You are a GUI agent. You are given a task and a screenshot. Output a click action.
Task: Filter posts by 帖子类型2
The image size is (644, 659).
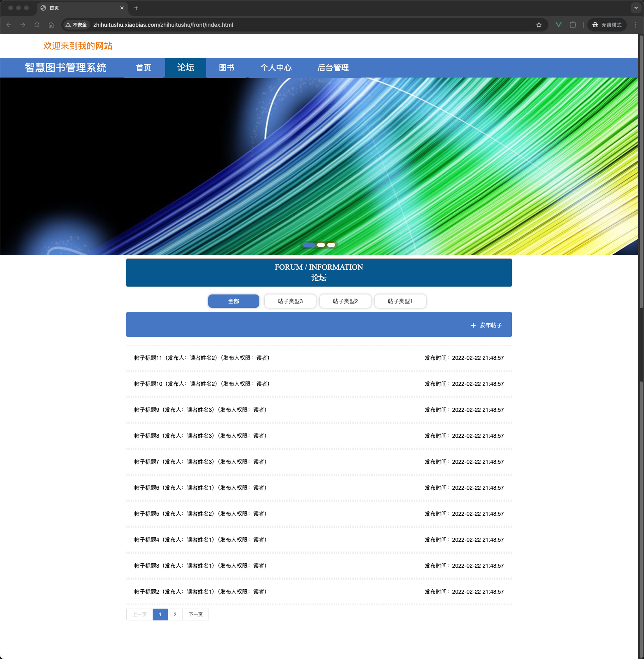345,301
